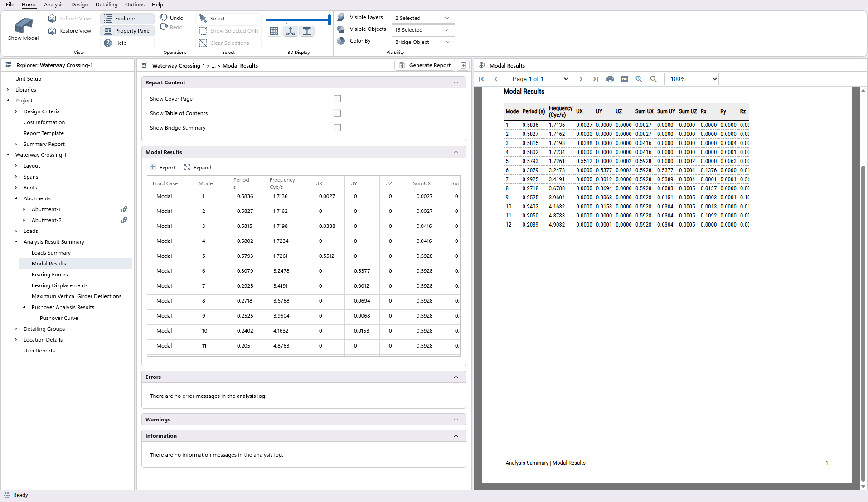Viewport: 868px width, 502px height.
Task: Click the Export icon in Modal Results
Action: click(x=163, y=167)
